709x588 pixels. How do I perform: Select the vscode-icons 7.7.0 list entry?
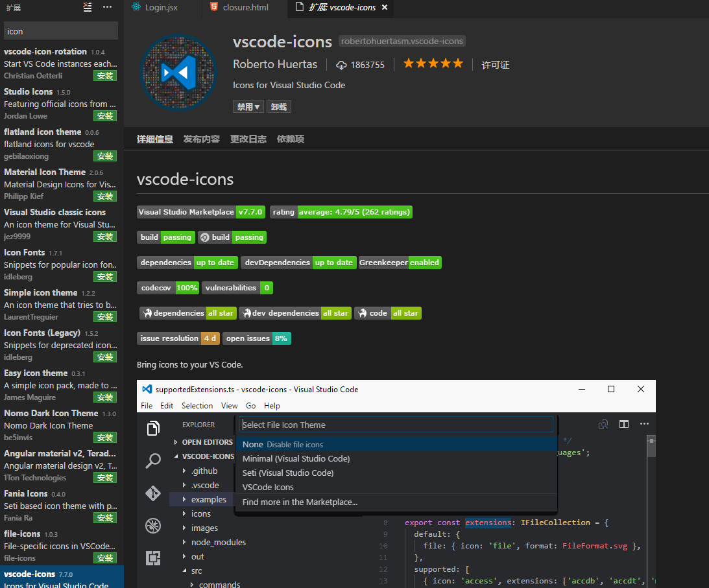point(60,577)
